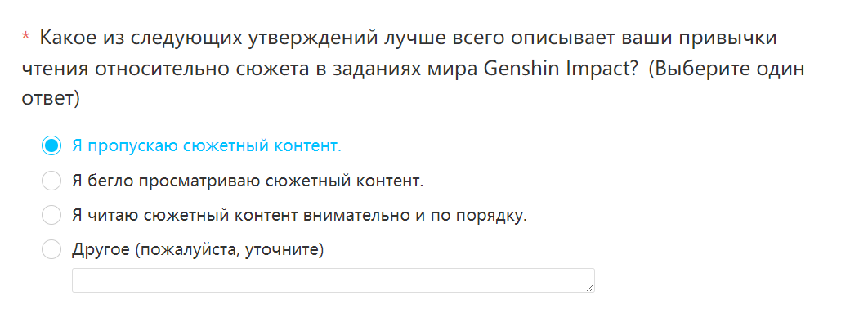868x331 pixels.
Task: Click label "Я читаю сюжетный контент внимательно и по порядку."
Action: coord(299,215)
